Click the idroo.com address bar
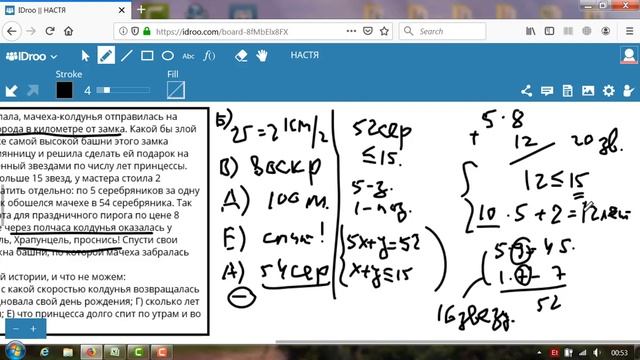640x360 pixels. (x=253, y=31)
